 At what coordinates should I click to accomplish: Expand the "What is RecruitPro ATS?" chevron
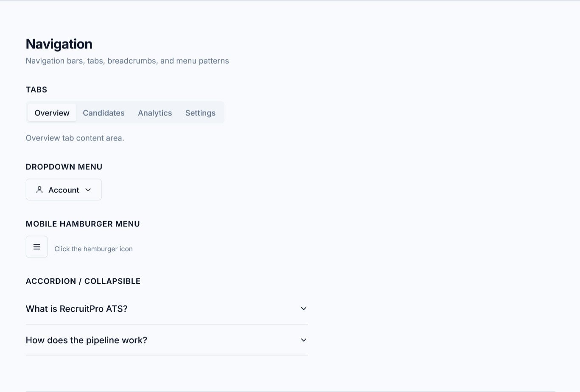click(303, 309)
